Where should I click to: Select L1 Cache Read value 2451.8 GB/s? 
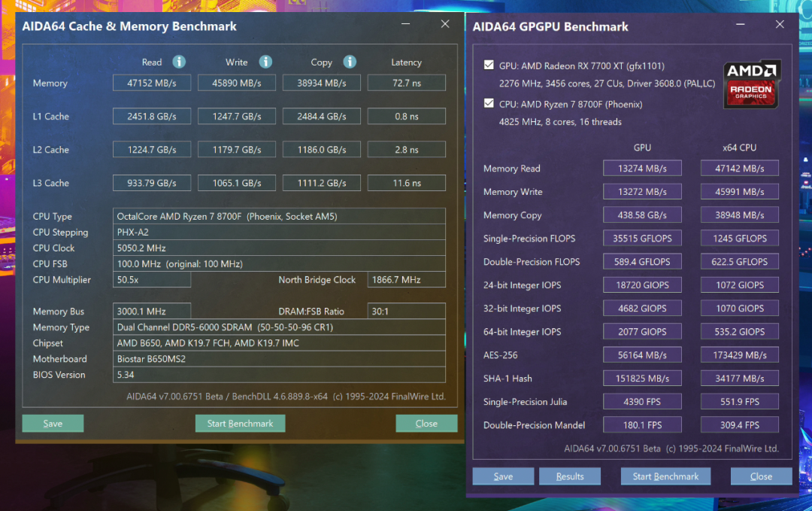(x=152, y=116)
